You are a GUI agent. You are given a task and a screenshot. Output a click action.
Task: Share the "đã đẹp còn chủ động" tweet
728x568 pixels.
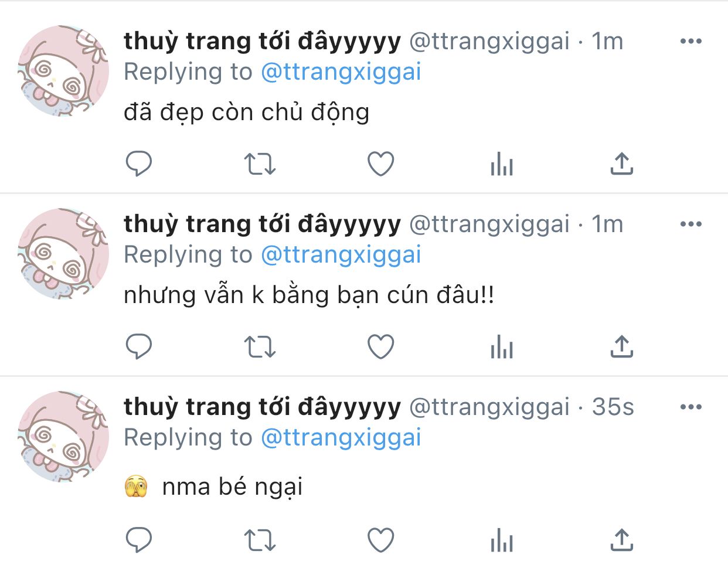pos(622,164)
